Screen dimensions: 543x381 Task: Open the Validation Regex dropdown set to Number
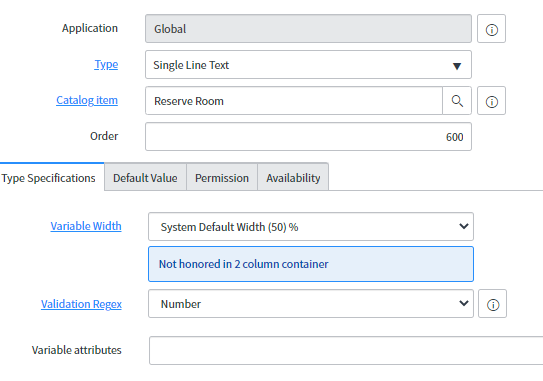point(311,304)
